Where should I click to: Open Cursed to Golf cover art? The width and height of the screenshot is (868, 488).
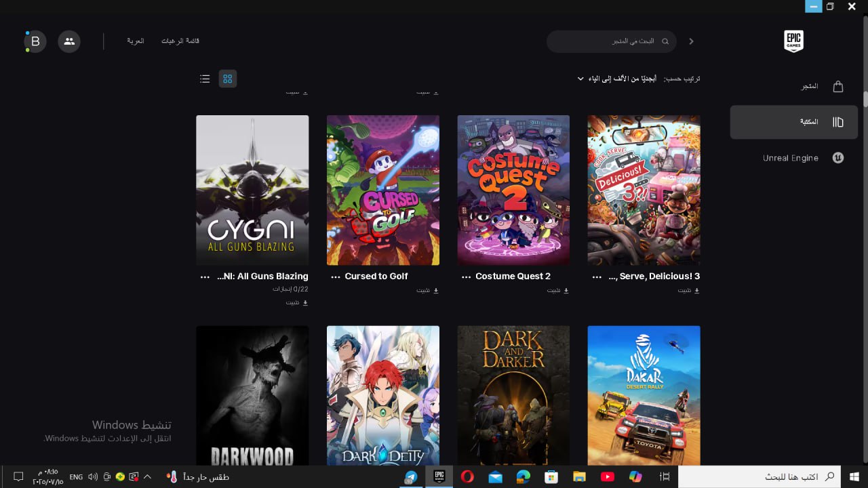click(383, 190)
